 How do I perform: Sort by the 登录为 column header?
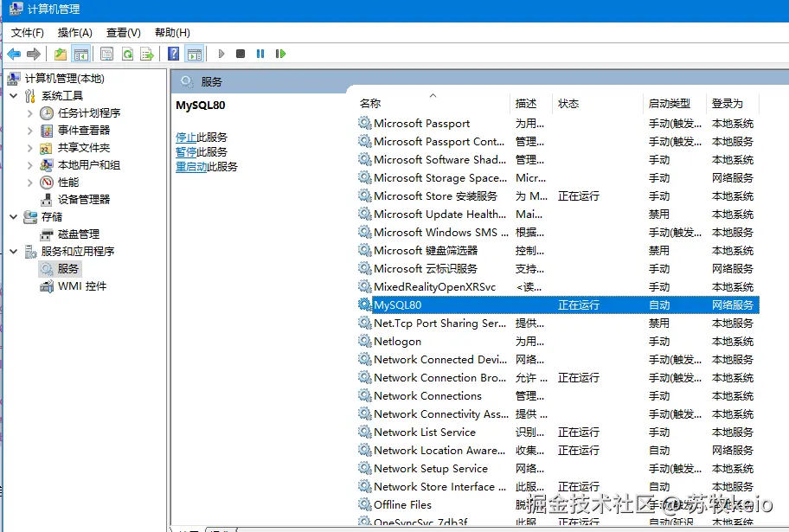point(733,103)
